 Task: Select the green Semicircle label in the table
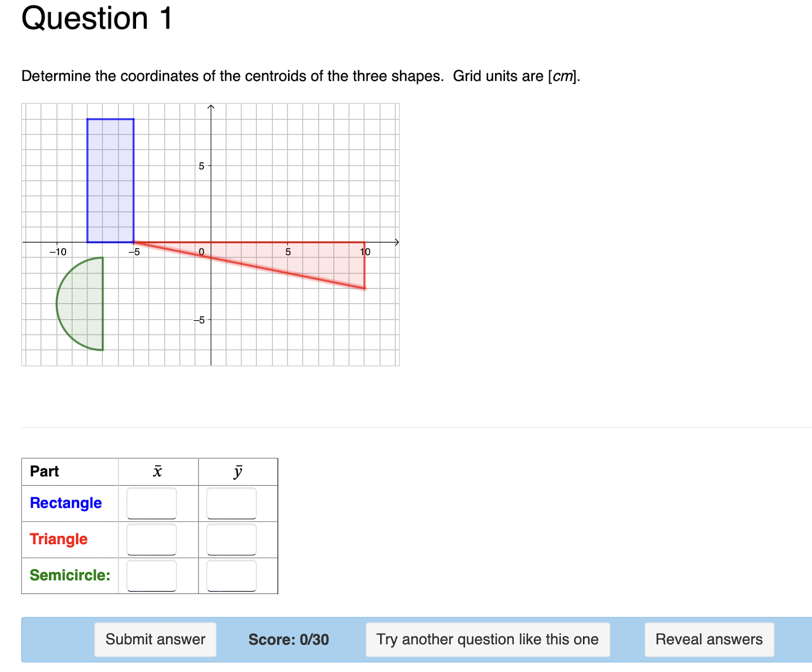tap(70, 575)
